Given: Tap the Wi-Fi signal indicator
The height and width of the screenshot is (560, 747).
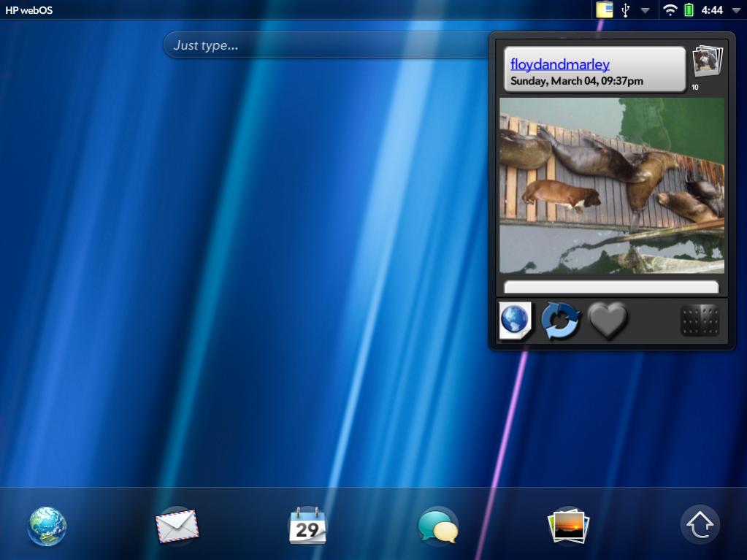Looking at the screenshot, I should click(670, 10).
